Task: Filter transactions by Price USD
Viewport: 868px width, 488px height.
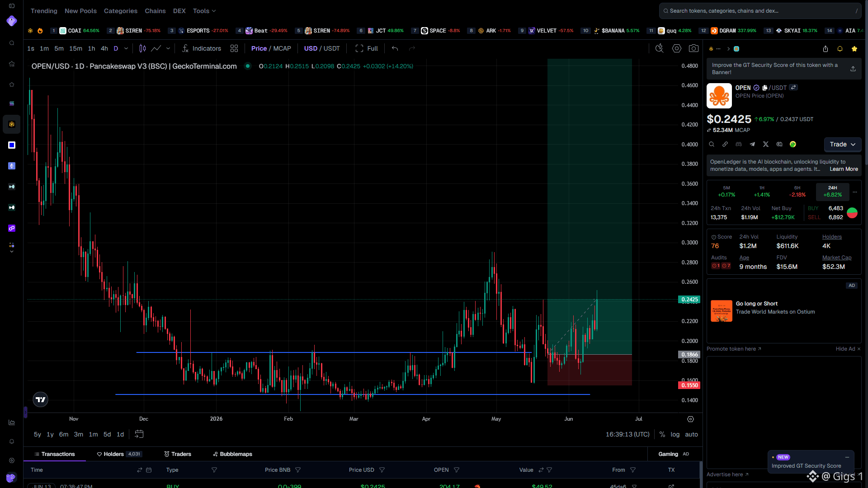Action: [382, 470]
